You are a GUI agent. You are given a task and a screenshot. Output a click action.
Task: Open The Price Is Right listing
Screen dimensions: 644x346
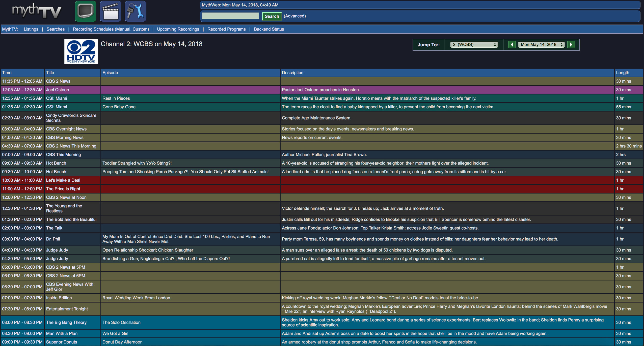(63, 189)
